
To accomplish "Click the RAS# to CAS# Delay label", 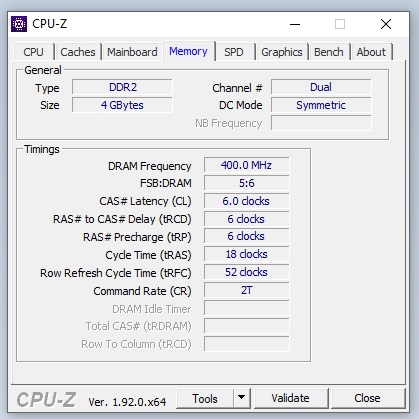I will click(x=122, y=219).
